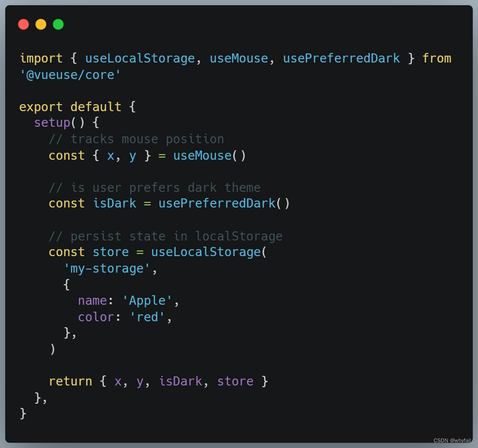
Task: Click the '@vueuse/core' string
Action: pos(70,75)
